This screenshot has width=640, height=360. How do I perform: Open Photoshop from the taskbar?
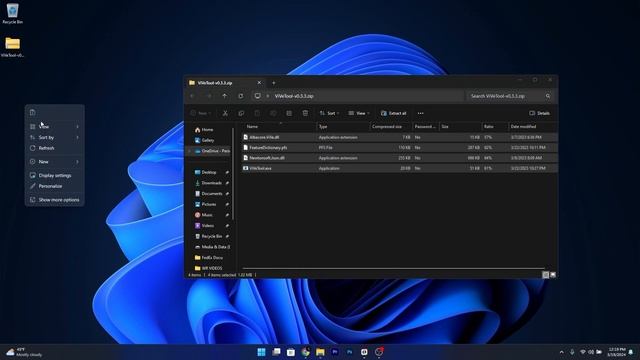(x=349, y=352)
